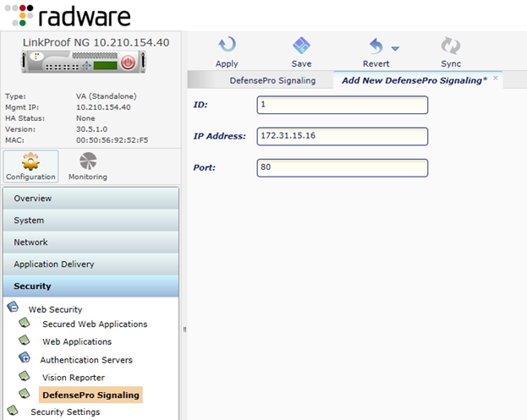
Task: Click the Save disk icon
Action: (x=301, y=46)
